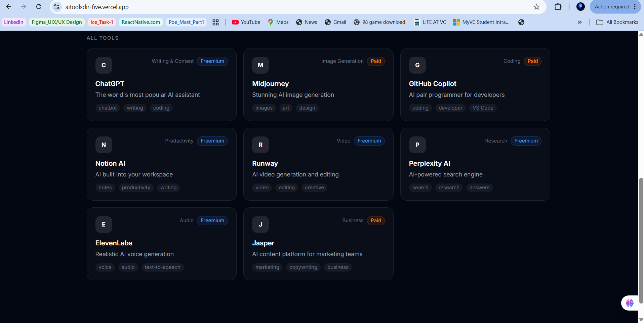This screenshot has width=644, height=323.
Task: Click the Jasper 'J' logo icon
Action: click(x=260, y=225)
